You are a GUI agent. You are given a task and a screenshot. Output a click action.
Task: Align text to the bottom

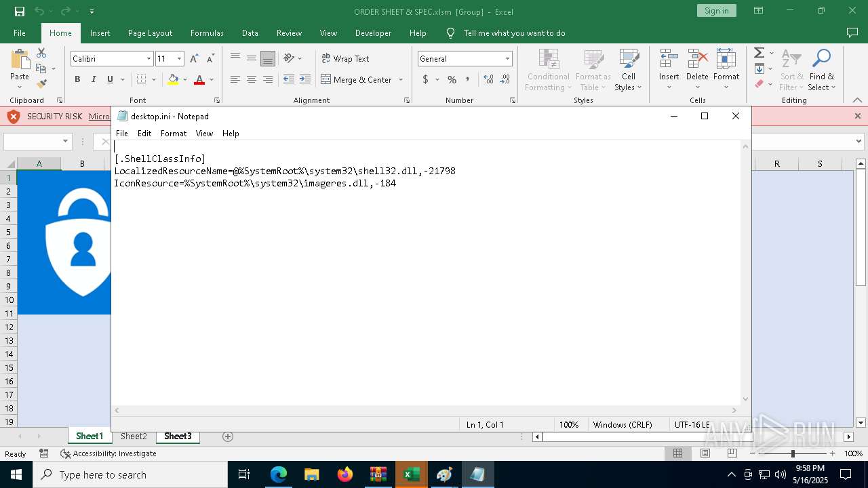pyautogui.click(x=268, y=59)
